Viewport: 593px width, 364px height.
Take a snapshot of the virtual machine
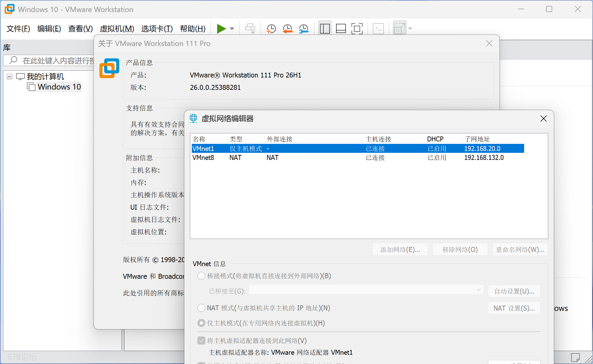coord(271,29)
